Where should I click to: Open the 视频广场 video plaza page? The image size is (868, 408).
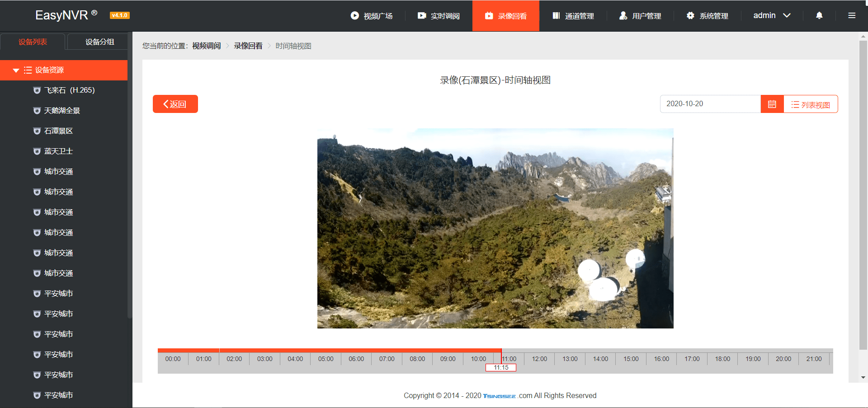(x=372, y=15)
